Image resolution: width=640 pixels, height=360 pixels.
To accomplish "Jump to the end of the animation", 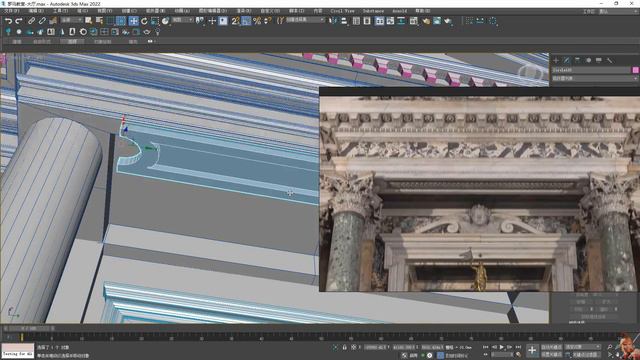I will (518, 347).
